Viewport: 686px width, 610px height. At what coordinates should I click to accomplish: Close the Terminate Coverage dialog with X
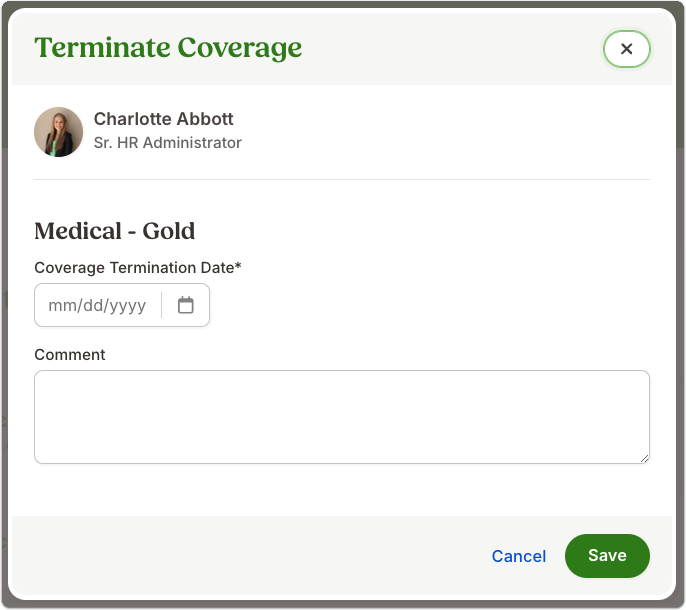pyautogui.click(x=626, y=49)
